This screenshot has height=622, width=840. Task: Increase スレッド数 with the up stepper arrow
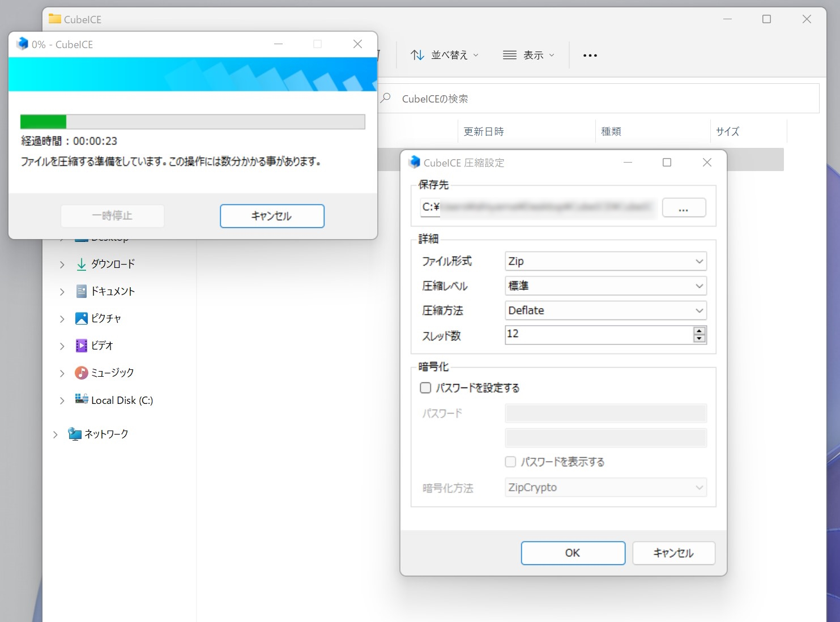point(700,331)
